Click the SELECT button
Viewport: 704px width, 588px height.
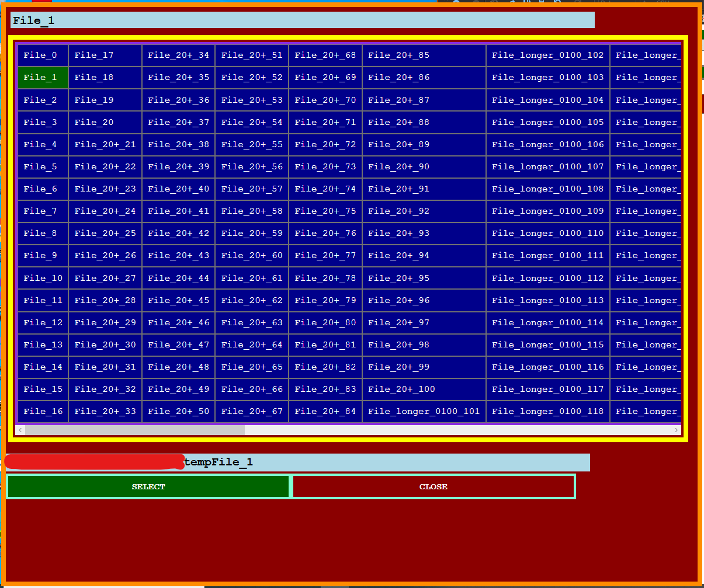pos(148,486)
